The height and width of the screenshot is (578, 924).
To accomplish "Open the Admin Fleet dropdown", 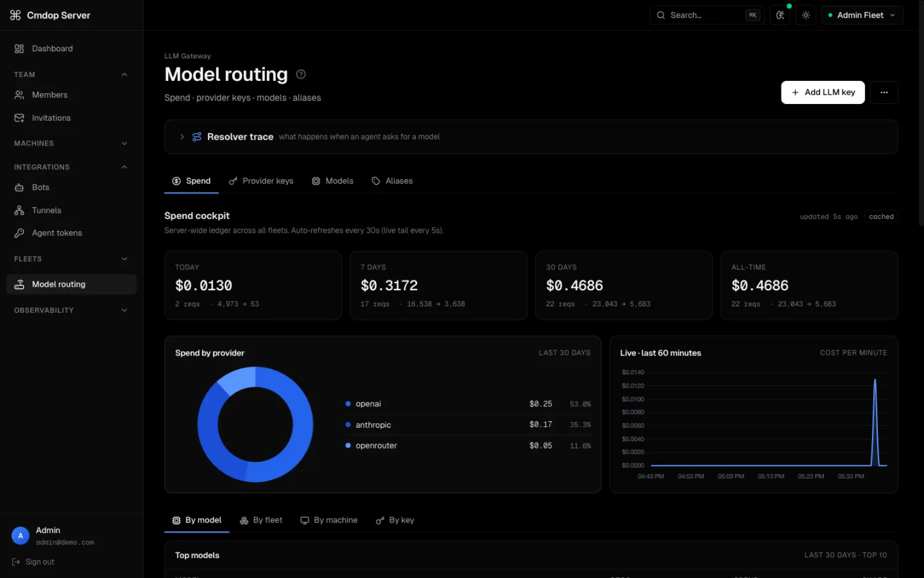I will tap(862, 15).
